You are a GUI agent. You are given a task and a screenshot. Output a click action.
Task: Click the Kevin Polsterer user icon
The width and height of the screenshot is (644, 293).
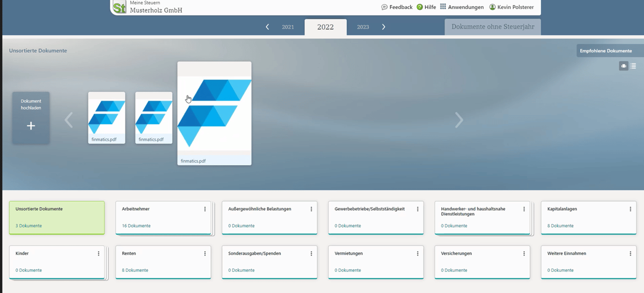(x=492, y=7)
